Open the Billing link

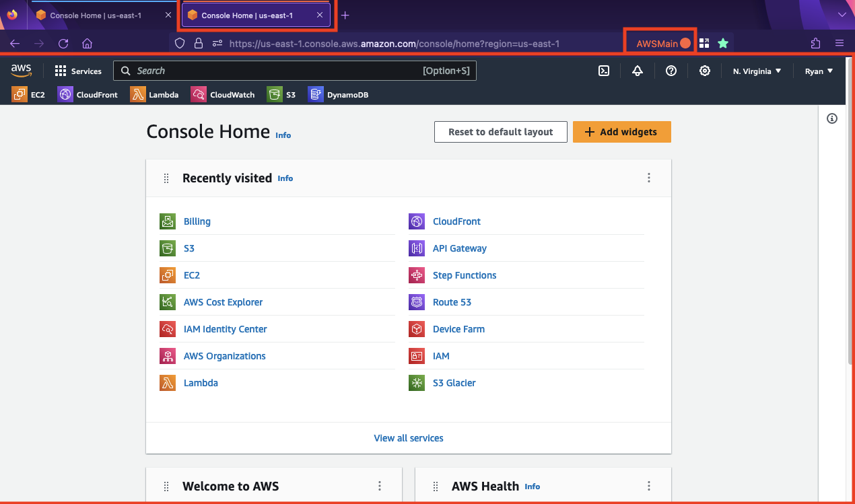197,221
